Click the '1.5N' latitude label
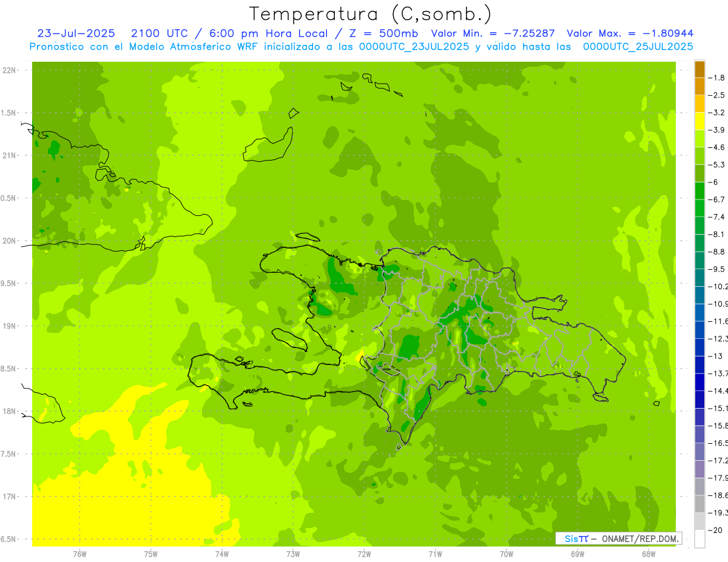 [x=9, y=113]
